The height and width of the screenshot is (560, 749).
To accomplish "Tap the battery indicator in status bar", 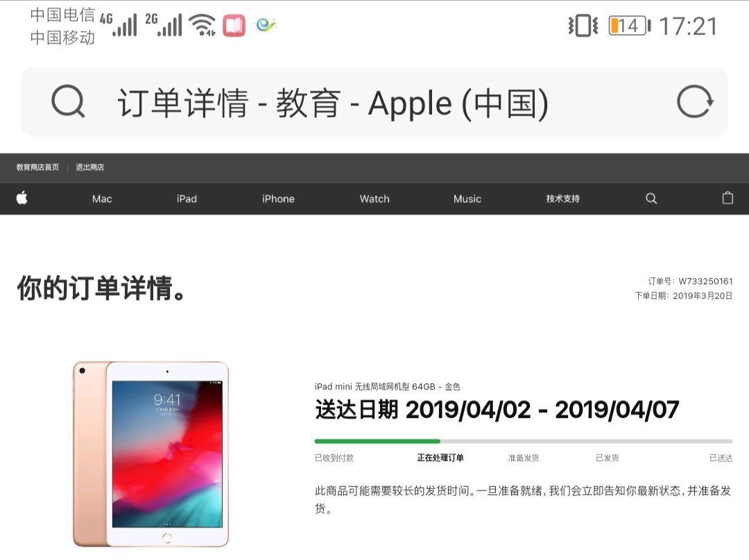I will click(x=630, y=26).
